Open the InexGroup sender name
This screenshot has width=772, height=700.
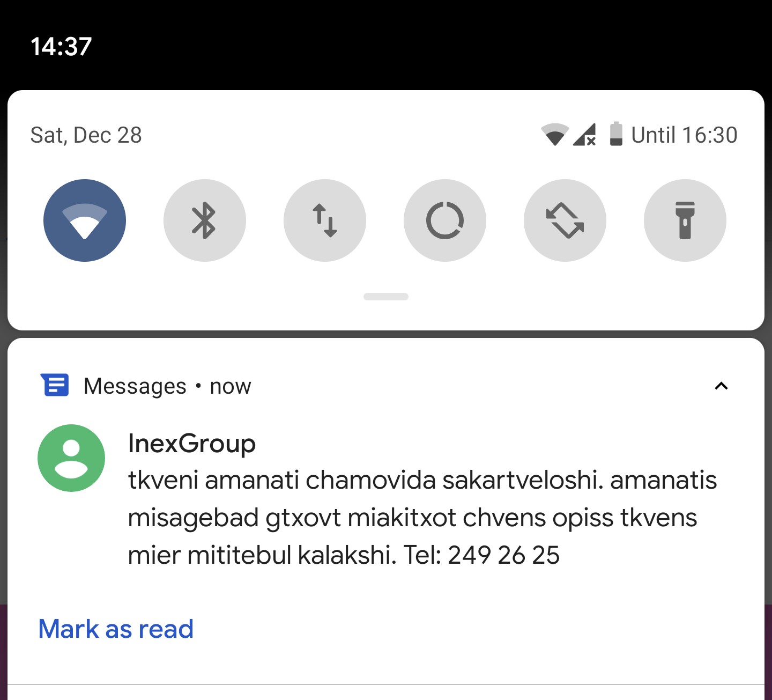[192, 444]
